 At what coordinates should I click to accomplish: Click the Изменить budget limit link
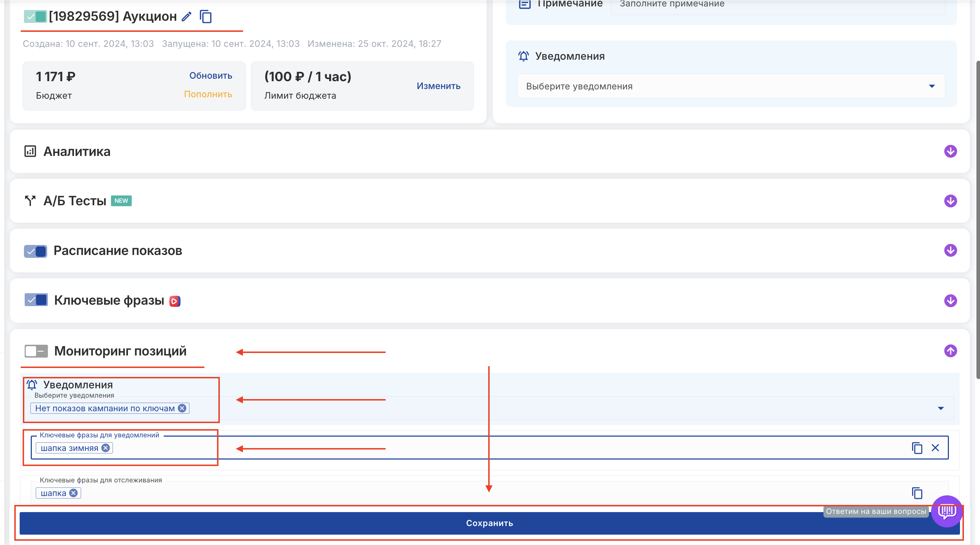click(438, 86)
